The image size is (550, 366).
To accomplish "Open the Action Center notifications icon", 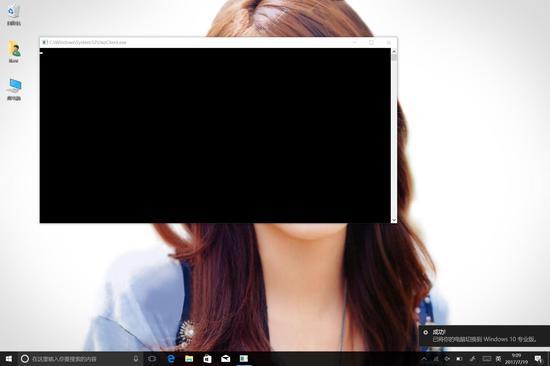I will (x=538, y=359).
